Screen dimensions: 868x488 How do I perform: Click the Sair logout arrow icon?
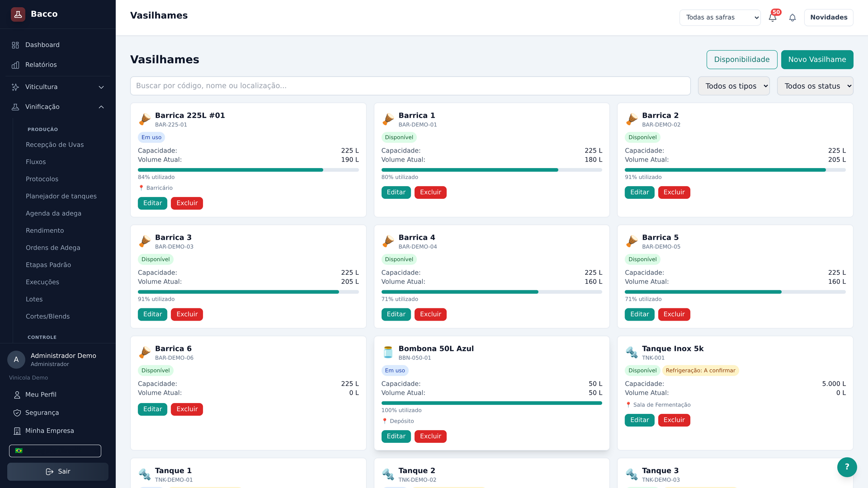click(x=50, y=471)
